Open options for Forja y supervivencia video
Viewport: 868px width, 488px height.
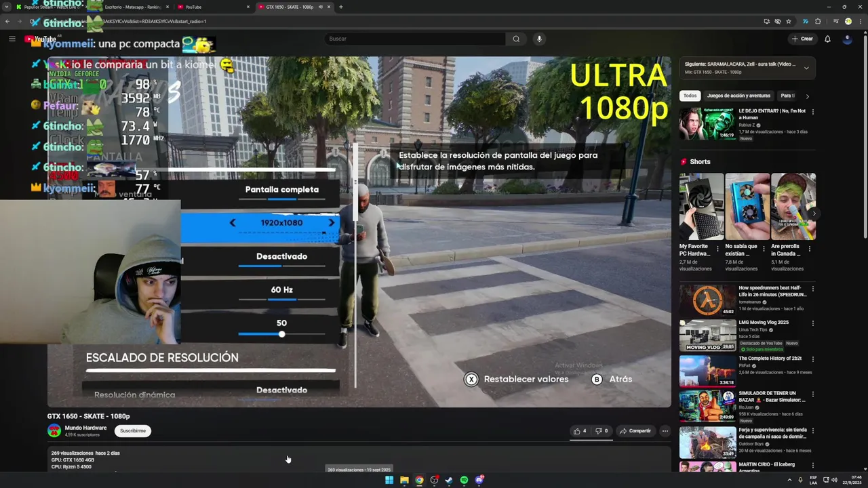tap(813, 430)
